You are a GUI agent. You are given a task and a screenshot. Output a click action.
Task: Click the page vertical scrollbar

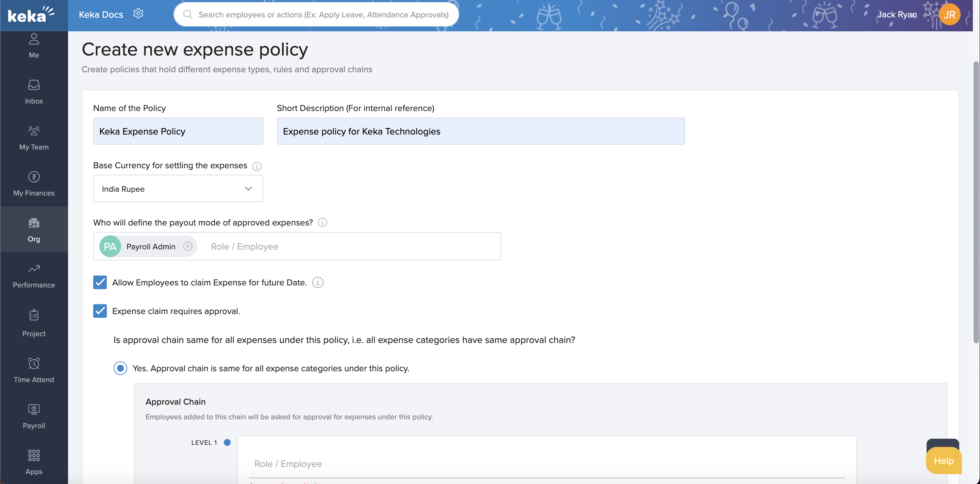[x=976, y=202]
